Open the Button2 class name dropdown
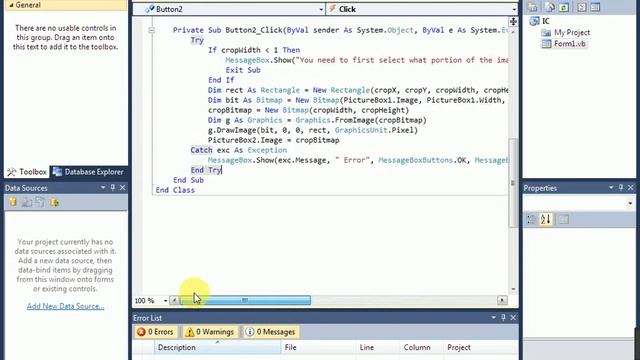Screen dimensions: 640x360 (321, 9)
